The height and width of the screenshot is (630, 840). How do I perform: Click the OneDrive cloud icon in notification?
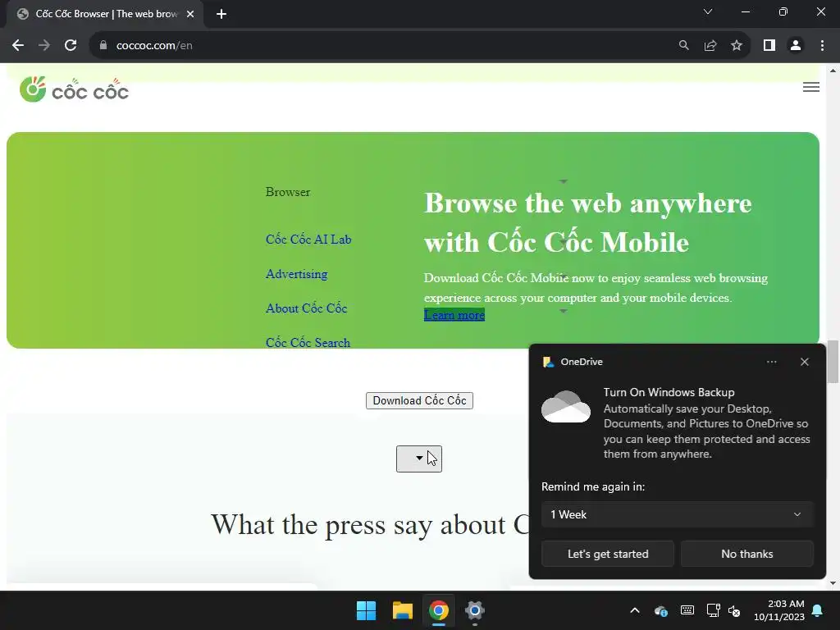click(566, 407)
